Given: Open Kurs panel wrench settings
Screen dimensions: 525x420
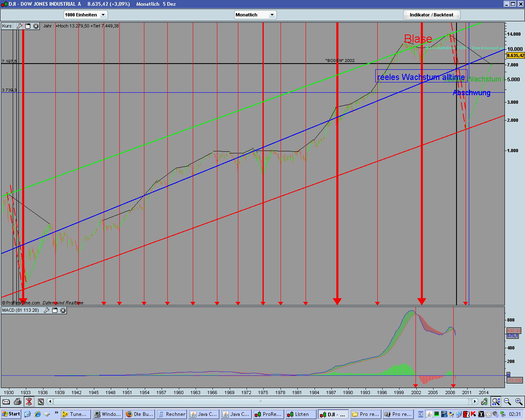Looking at the screenshot, I should tap(19, 26).
